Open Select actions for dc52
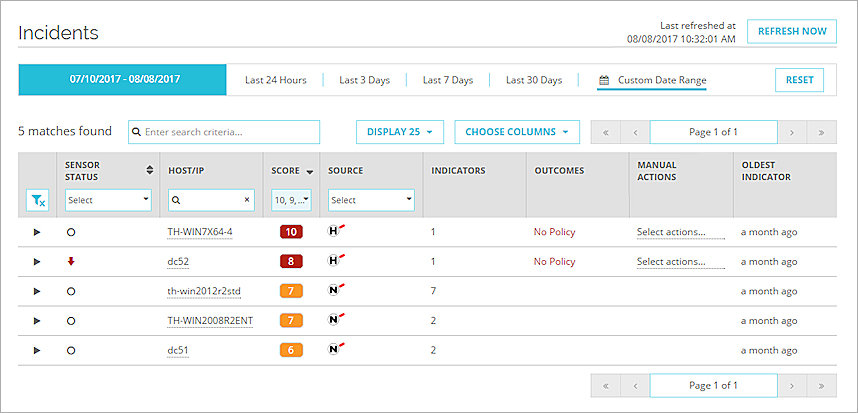The image size is (858, 413). [x=681, y=262]
